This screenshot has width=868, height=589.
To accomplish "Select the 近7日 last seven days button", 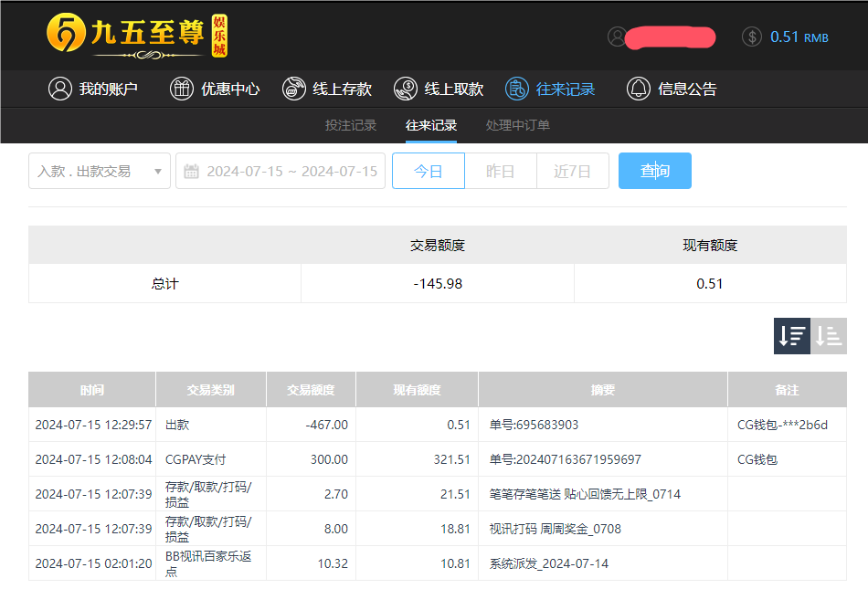I will tap(572, 171).
